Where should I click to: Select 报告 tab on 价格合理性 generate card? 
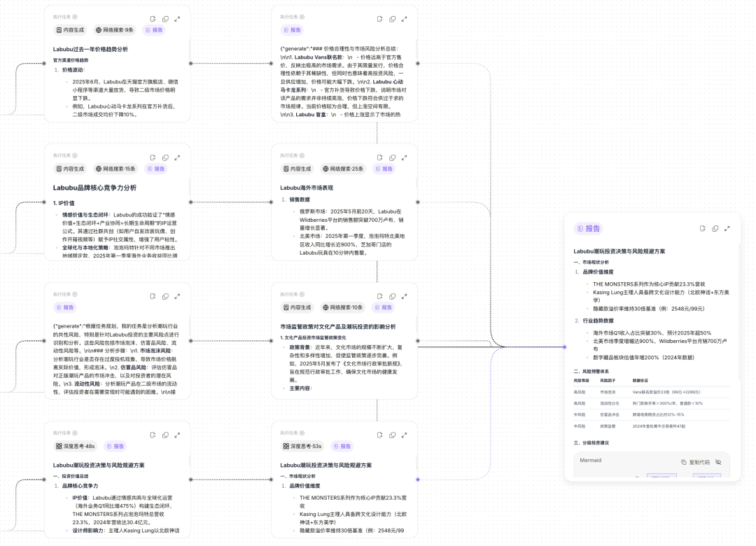[292, 30]
